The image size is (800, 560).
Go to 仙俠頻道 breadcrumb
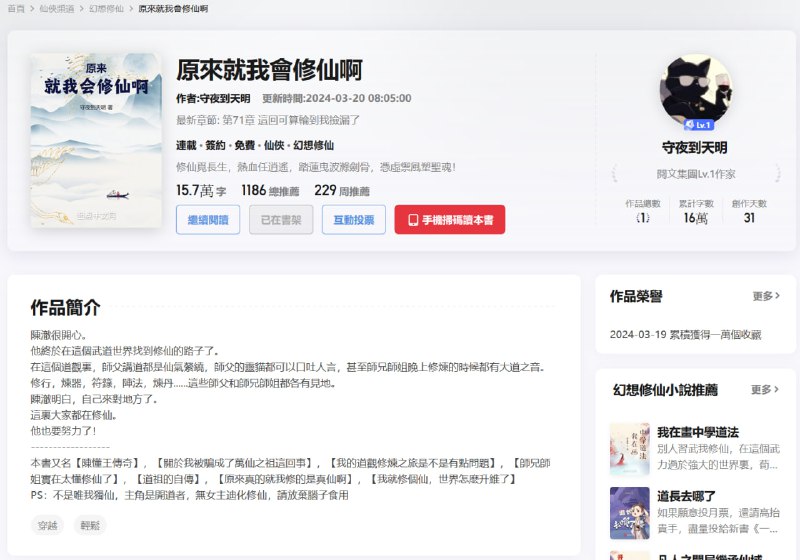(x=57, y=9)
